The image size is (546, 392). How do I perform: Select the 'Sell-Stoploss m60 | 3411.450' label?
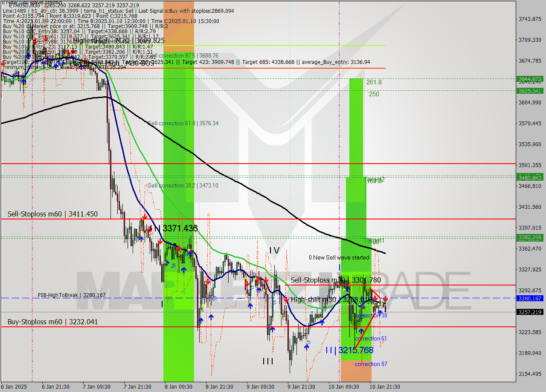click(x=52, y=214)
